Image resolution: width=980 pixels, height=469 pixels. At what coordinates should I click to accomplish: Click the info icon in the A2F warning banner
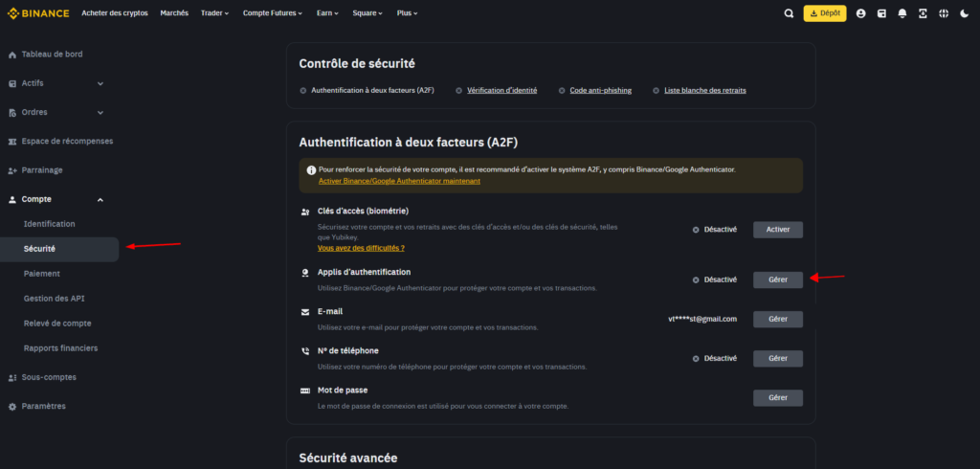(x=311, y=169)
